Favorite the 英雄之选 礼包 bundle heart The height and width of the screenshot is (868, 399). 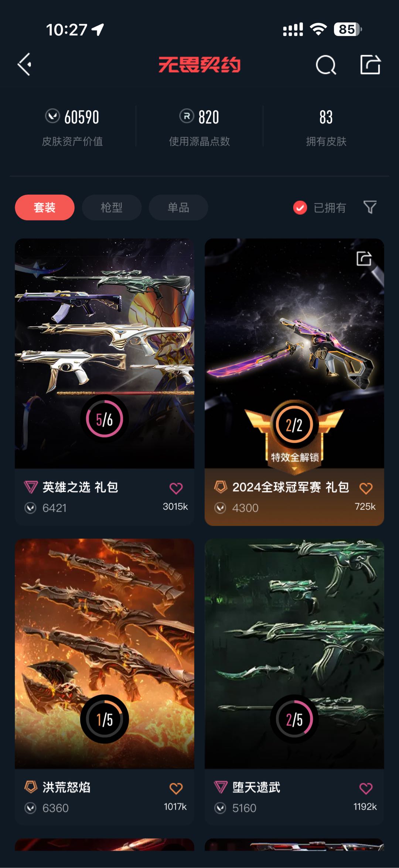coord(176,488)
